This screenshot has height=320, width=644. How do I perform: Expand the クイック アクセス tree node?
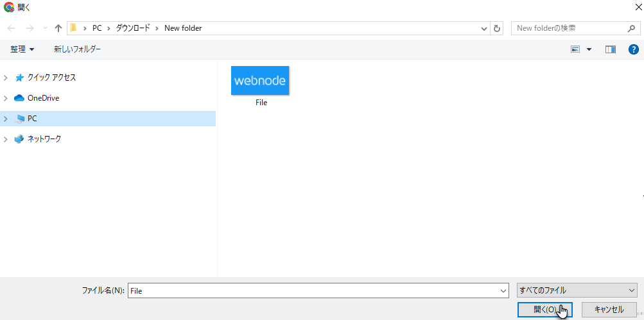5,78
